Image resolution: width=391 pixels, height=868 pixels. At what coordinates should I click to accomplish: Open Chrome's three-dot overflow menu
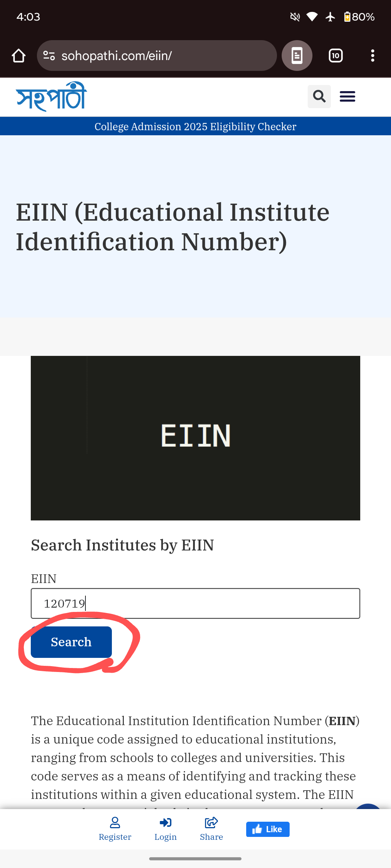pyautogui.click(x=373, y=56)
